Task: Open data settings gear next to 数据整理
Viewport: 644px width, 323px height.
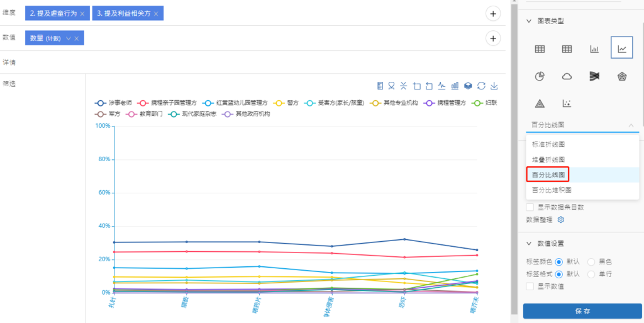Action: tap(561, 220)
